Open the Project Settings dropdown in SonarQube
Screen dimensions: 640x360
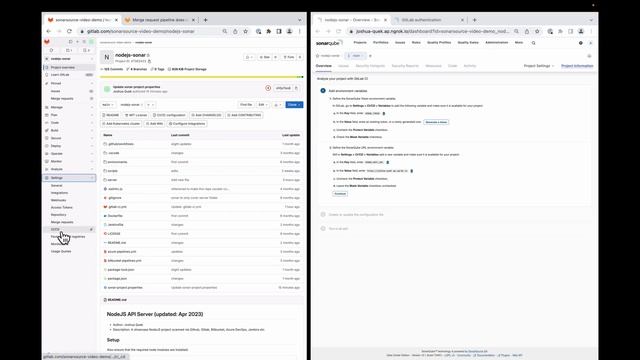(x=539, y=66)
